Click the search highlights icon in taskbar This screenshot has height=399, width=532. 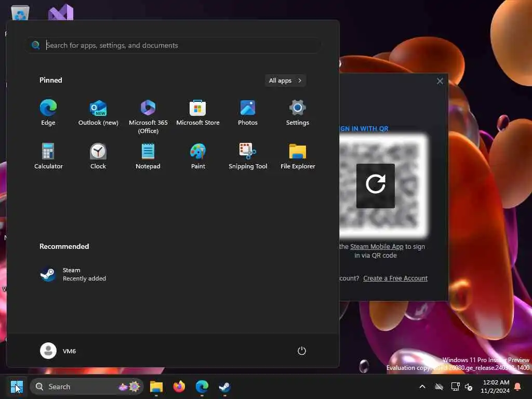[129, 387]
